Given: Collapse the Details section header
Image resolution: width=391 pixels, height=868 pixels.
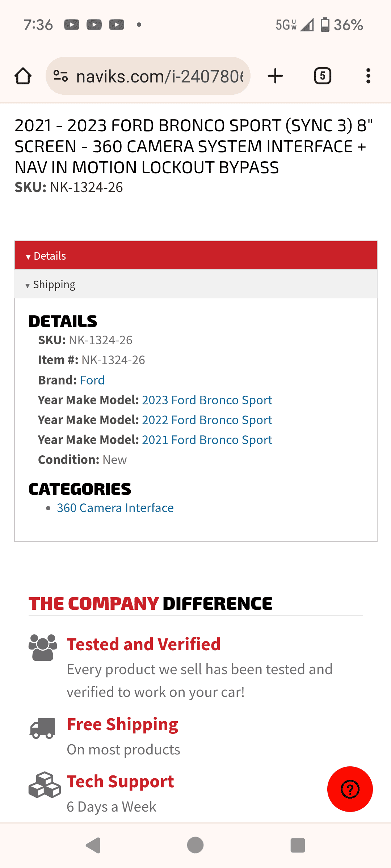Looking at the screenshot, I should [195, 256].
